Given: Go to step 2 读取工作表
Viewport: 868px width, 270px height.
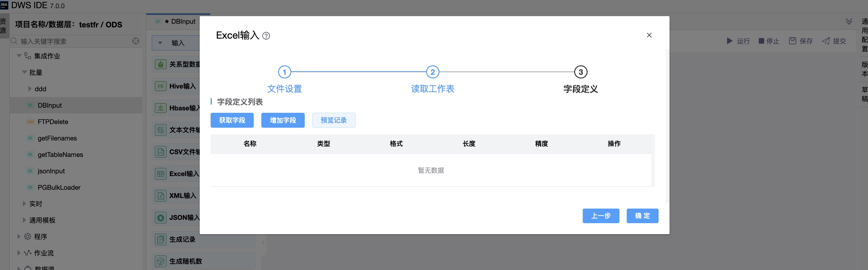Looking at the screenshot, I should point(432,72).
